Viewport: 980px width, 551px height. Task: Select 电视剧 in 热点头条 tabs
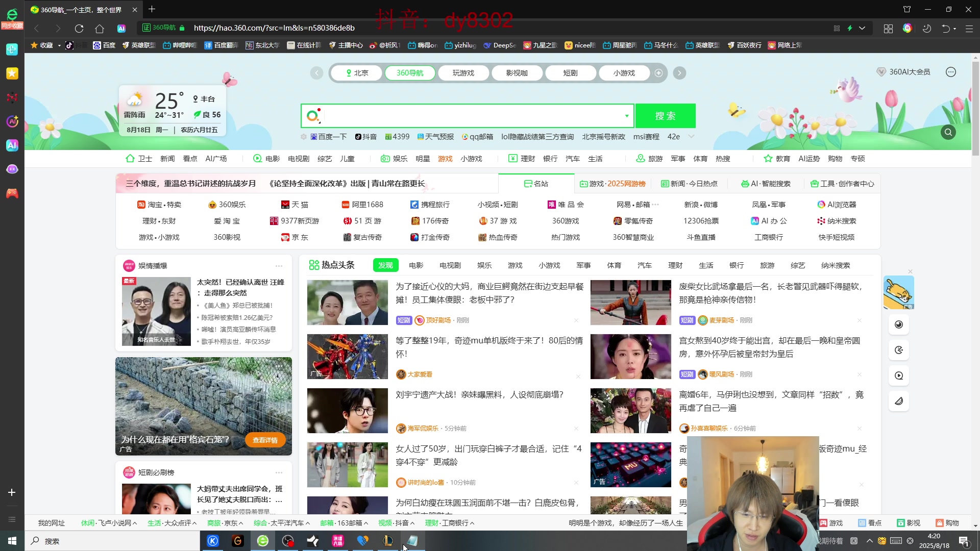450,265
